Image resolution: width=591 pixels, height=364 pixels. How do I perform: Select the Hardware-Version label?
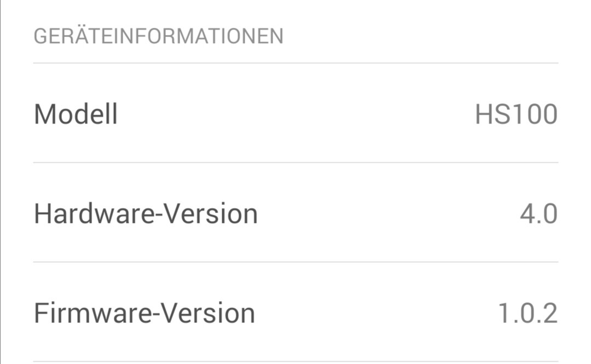coord(146,214)
